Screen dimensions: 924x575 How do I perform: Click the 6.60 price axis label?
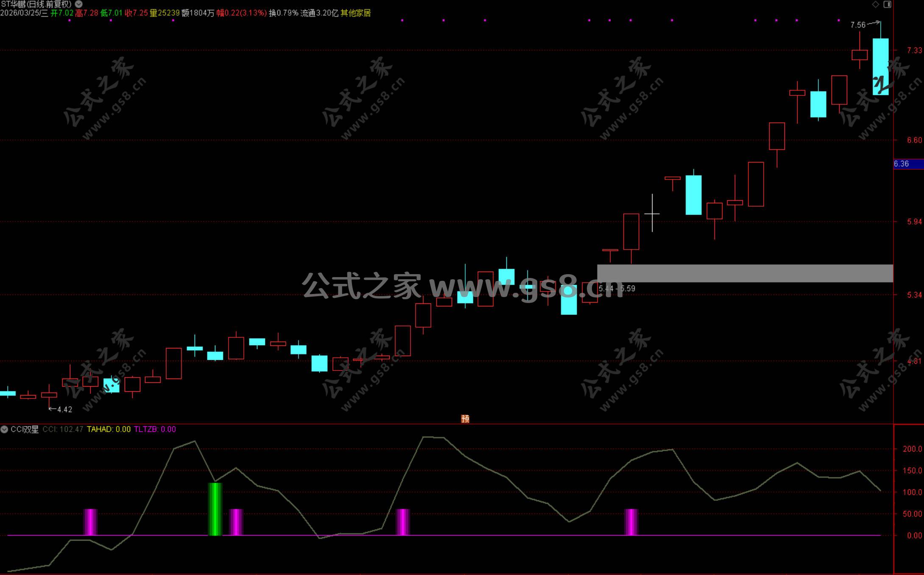click(x=914, y=140)
